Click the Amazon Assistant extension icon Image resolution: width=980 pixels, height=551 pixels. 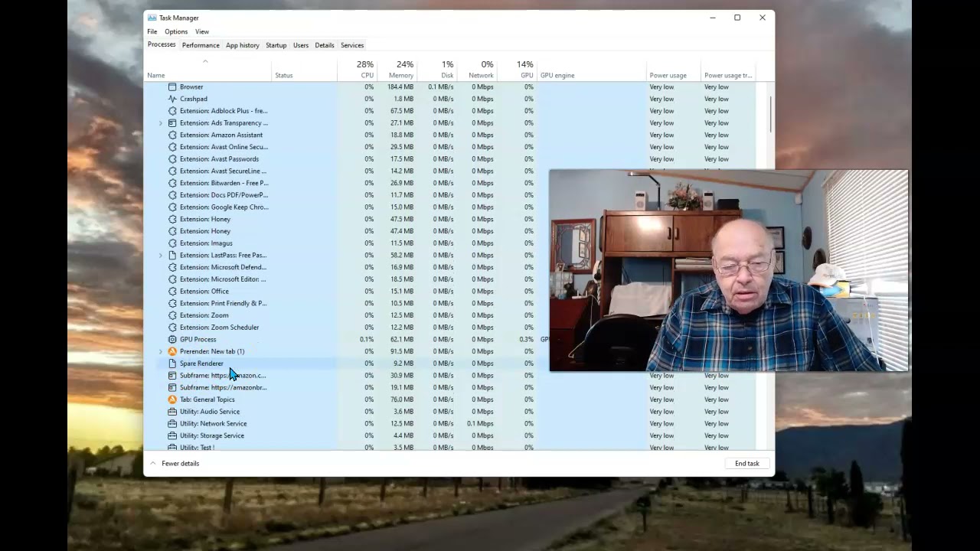tap(172, 135)
